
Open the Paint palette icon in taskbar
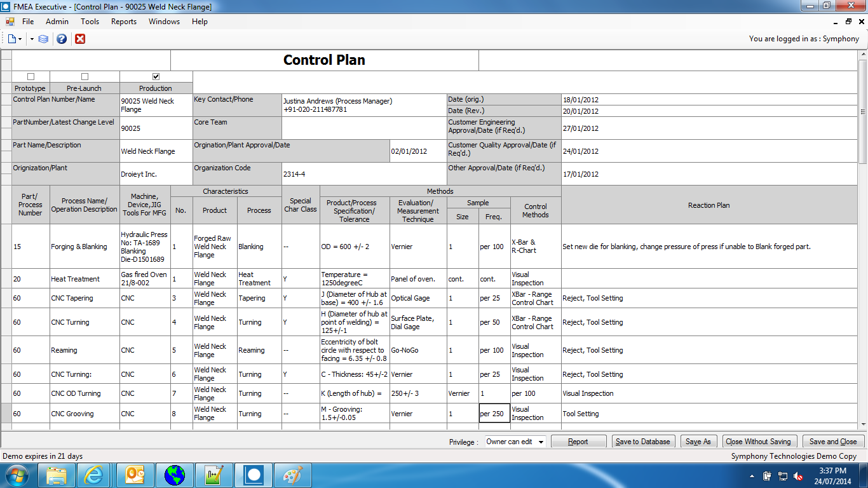[x=293, y=475]
